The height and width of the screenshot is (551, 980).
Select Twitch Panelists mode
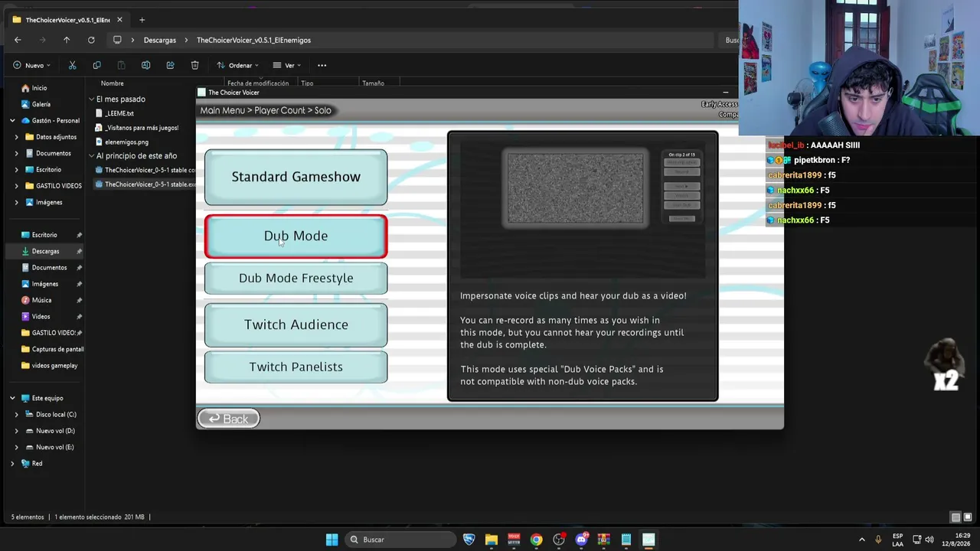[x=296, y=367]
